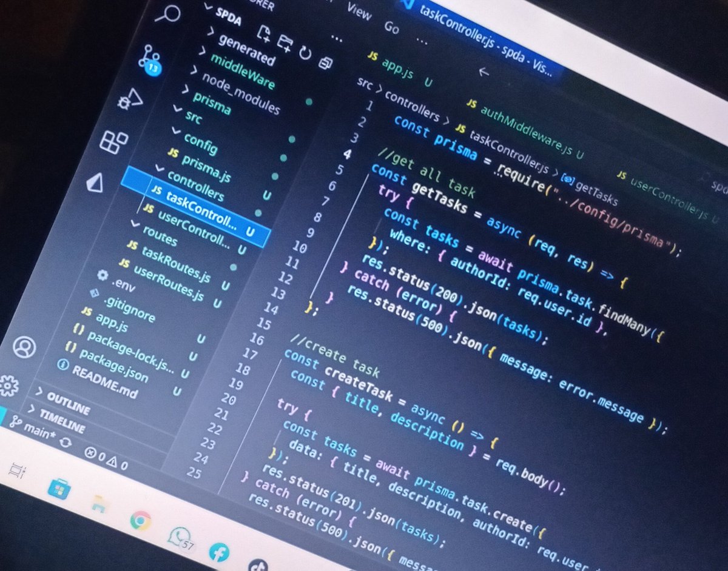Open File Explorer from the taskbar
This screenshot has width=728, height=571.
(98, 503)
